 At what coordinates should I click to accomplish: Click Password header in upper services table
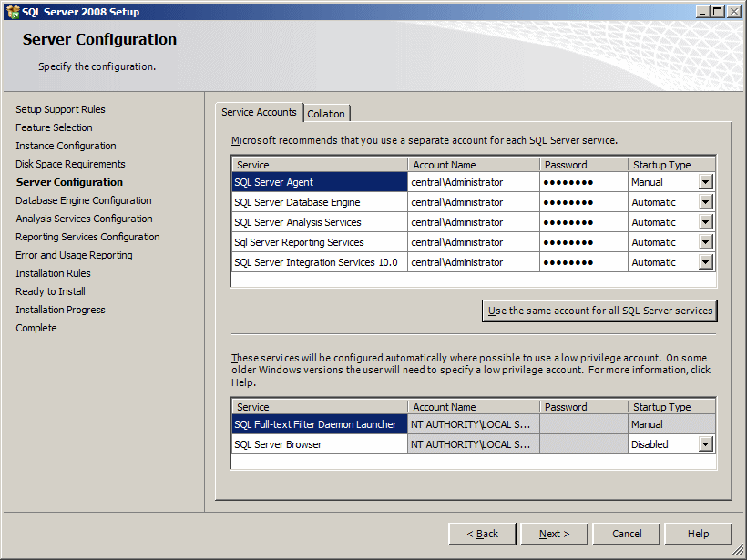(x=584, y=165)
